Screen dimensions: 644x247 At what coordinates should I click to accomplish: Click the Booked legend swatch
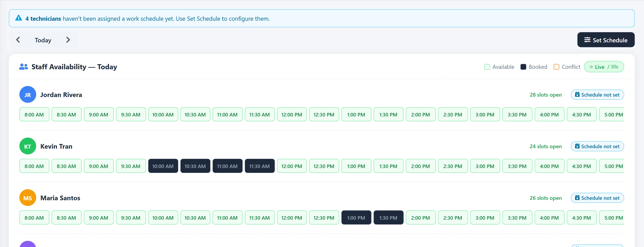click(x=523, y=67)
